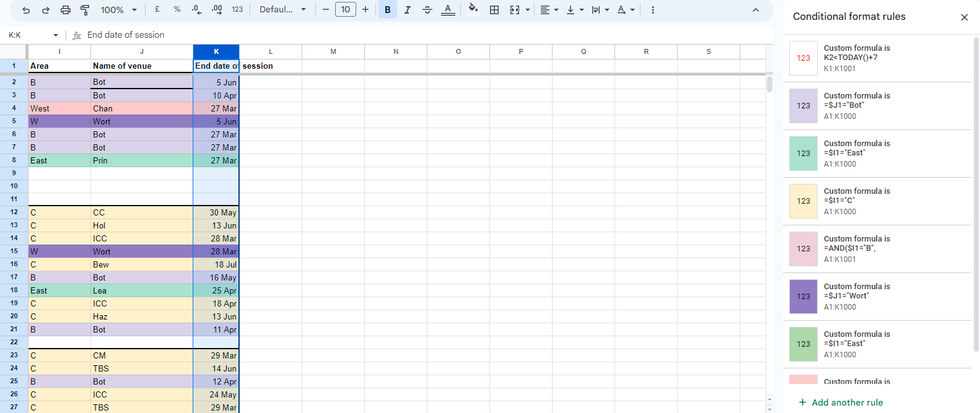980x413 pixels.
Task: Click the spreadsheet vertical scrollbar thumb
Action: click(769, 84)
